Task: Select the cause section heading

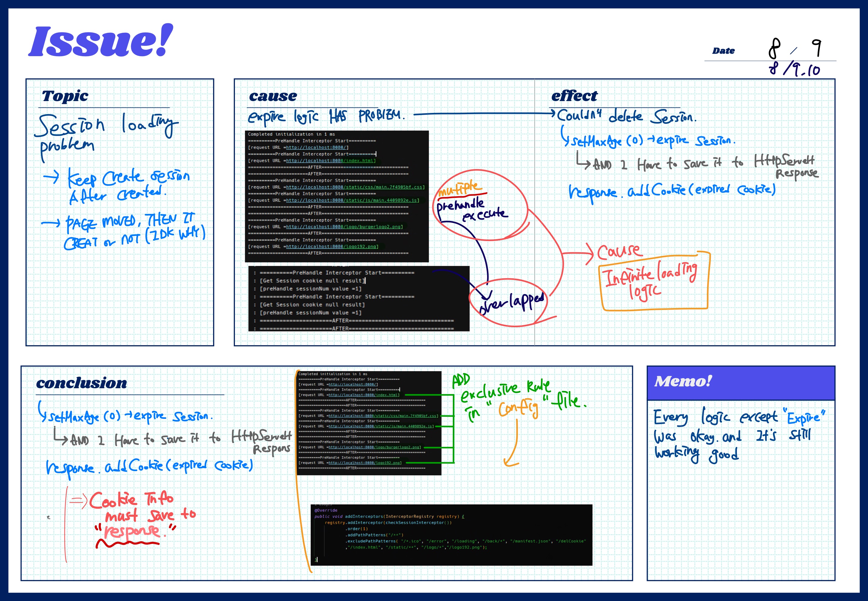Action: pyautogui.click(x=273, y=96)
